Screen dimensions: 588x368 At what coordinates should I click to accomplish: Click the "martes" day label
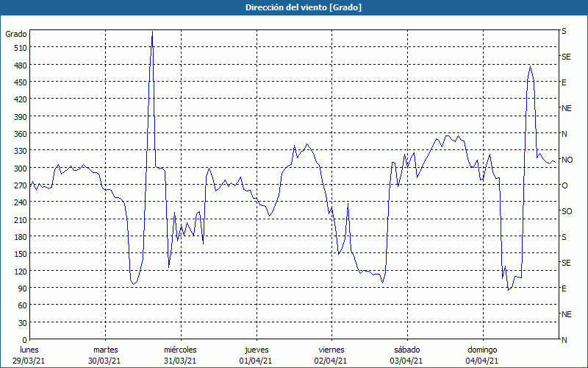(106, 350)
